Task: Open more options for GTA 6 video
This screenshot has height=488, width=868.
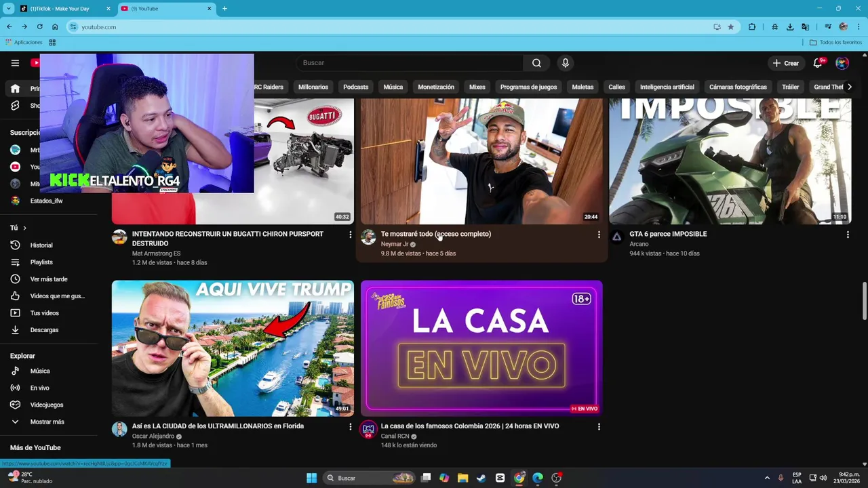Action: pyautogui.click(x=848, y=235)
